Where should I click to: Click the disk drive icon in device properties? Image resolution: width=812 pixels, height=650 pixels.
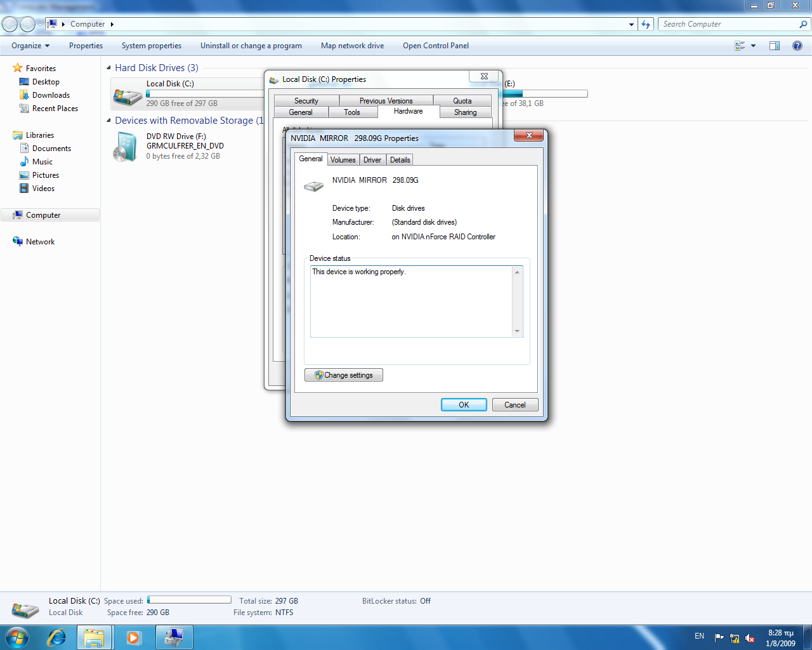click(313, 186)
